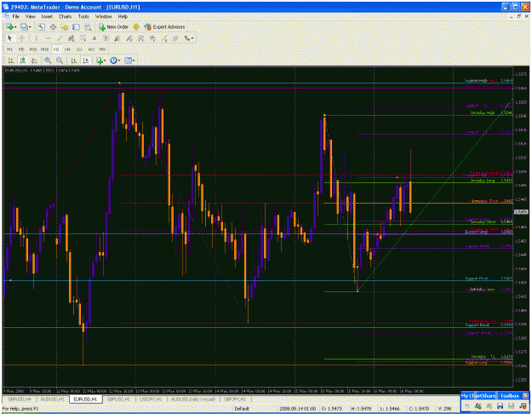Image resolution: width=532 pixels, height=414 pixels.
Task: Switch chart to H4 timeframe
Action: point(67,49)
